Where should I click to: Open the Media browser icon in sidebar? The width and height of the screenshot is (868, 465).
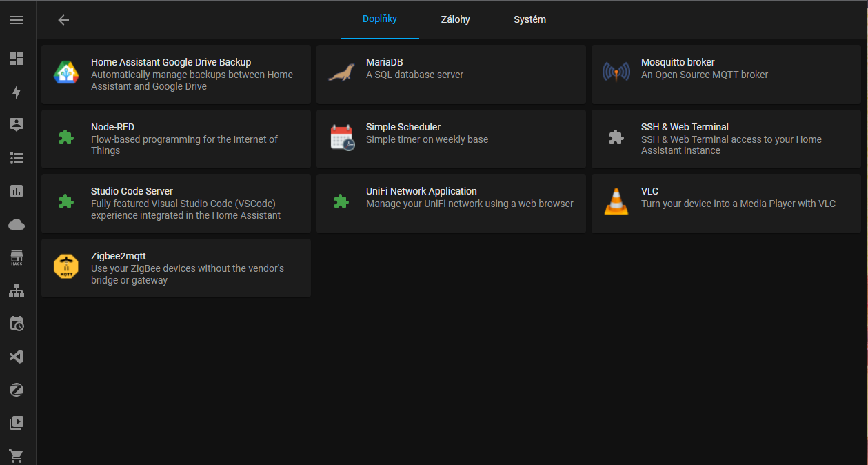point(17,422)
